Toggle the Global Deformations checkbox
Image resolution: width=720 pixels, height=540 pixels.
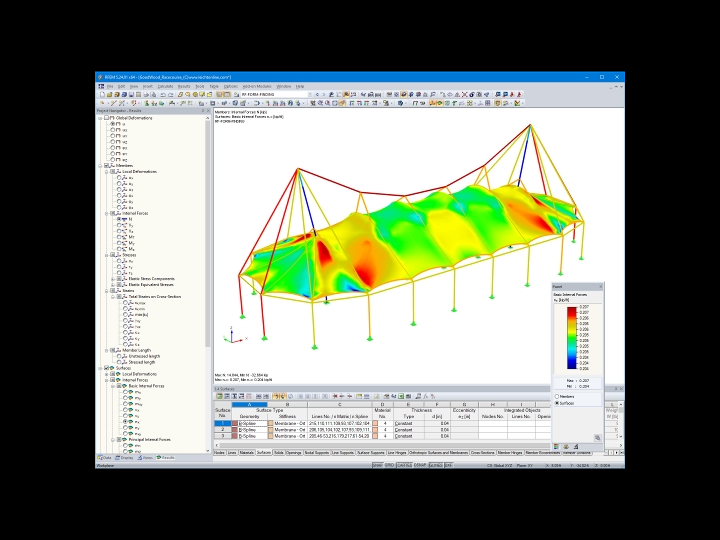pos(106,118)
